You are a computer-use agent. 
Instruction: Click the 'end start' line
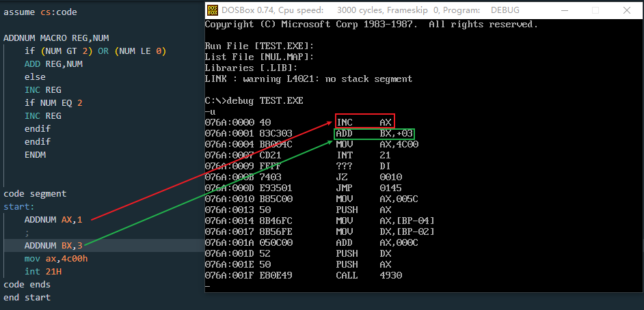27,297
